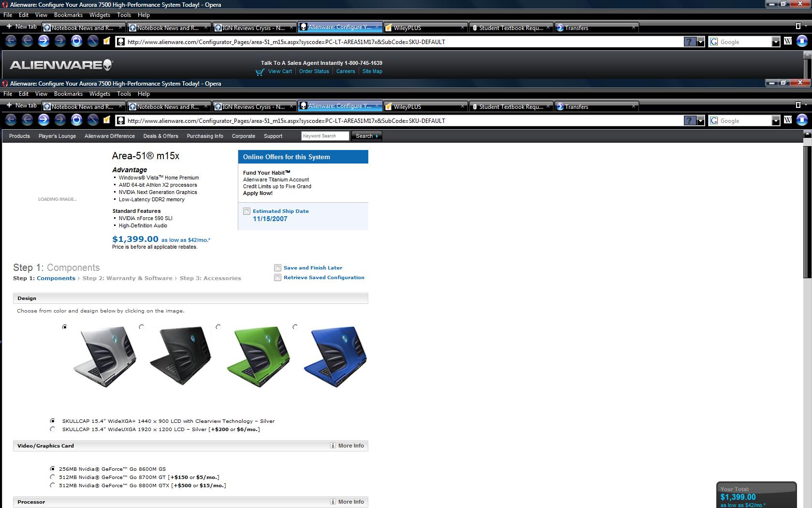The height and width of the screenshot is (508, 812).
Task: Open the address bar dropdown in upper window
Action: pyautogui.click(x=700, y=42)
